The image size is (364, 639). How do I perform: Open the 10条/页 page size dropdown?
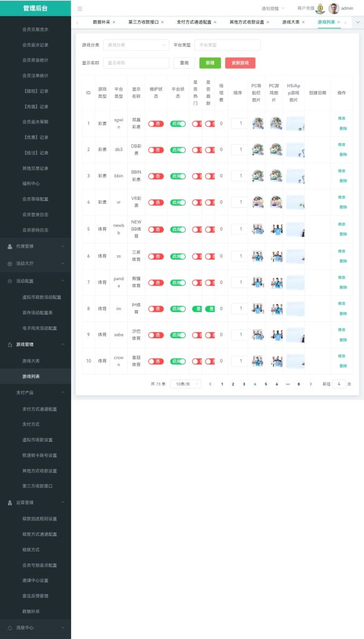pyautogui.click(x=186, y=384)
